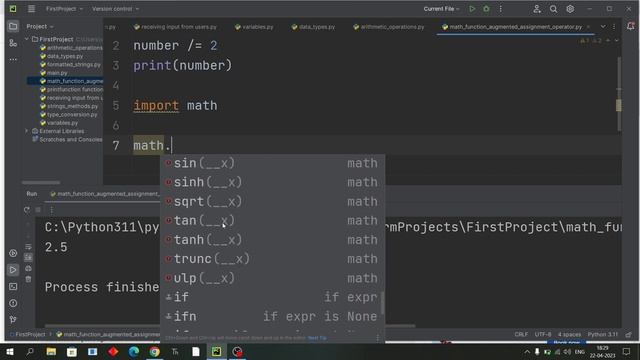This screenshot has width=640, height=360.
Task: Choose sin(__x) completion
Action: point(272,163)
